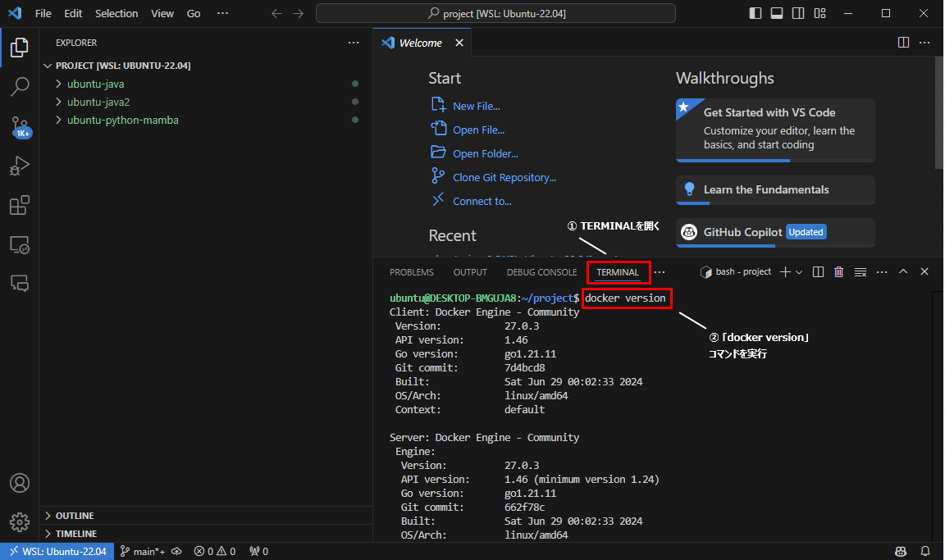Collapse the PROJECT [WSL: UBUNTU-22.04] root
945x560 pixels.
(x=123, y=66)
